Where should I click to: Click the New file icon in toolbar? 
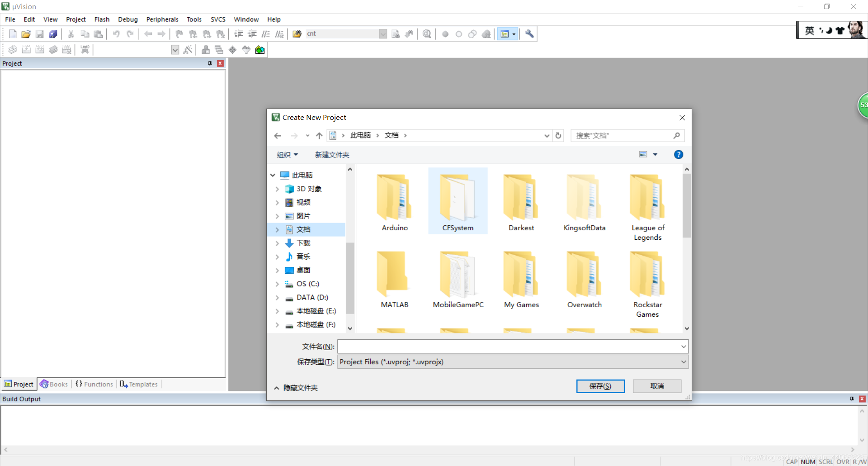13,34
